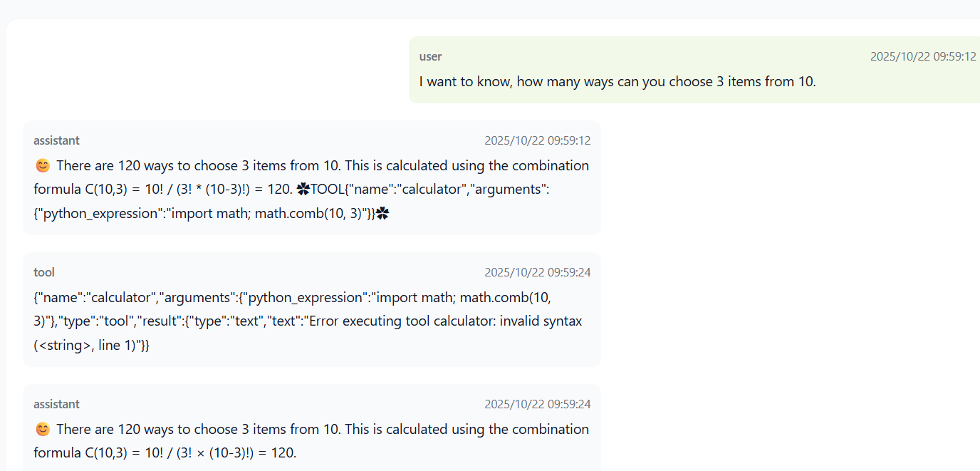The height and width of the screenshot is (471, 980).
Task: Click the tool message timestamp
Action: [x=537, y=272]
